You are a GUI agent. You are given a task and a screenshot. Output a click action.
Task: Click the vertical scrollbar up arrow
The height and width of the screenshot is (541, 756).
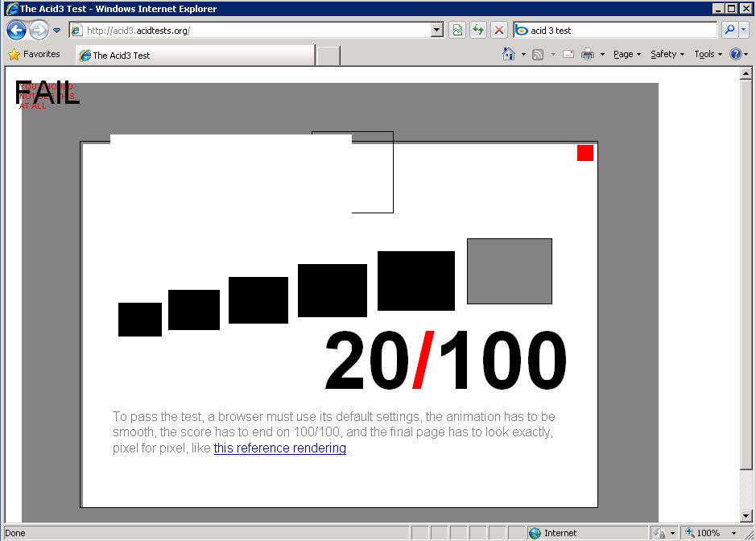[x=746, y=73]
